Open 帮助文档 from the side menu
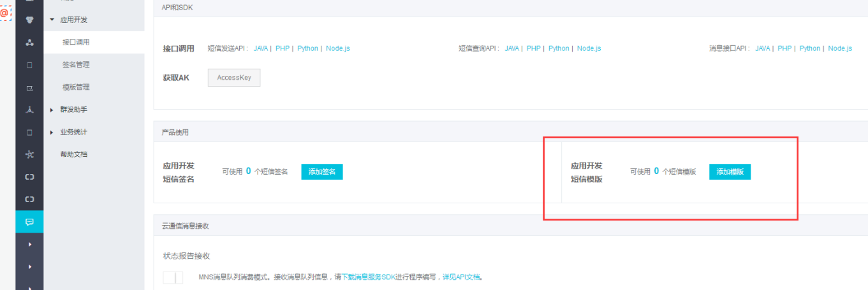The height and width of the screenshot is (290, 868). [73, 154]
